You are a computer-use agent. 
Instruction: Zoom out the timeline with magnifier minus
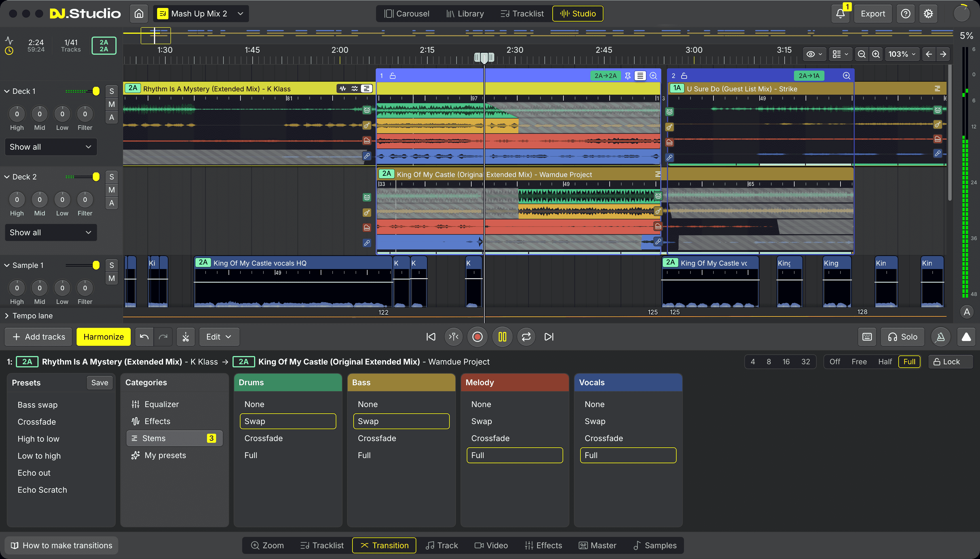(x=862, y=54)
